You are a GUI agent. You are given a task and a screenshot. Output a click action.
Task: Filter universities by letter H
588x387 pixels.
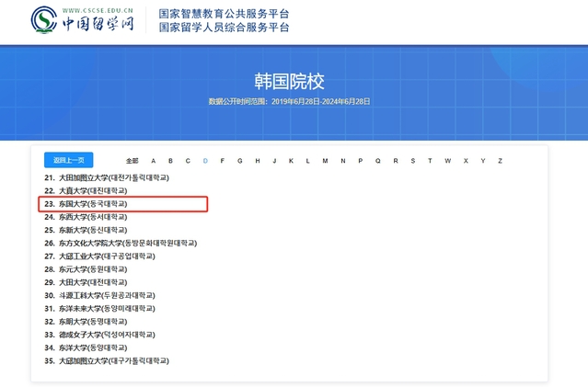coord(258,161)
